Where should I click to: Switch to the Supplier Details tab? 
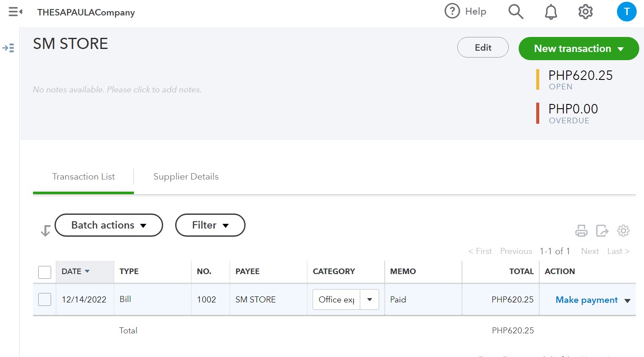click(186, 177)
